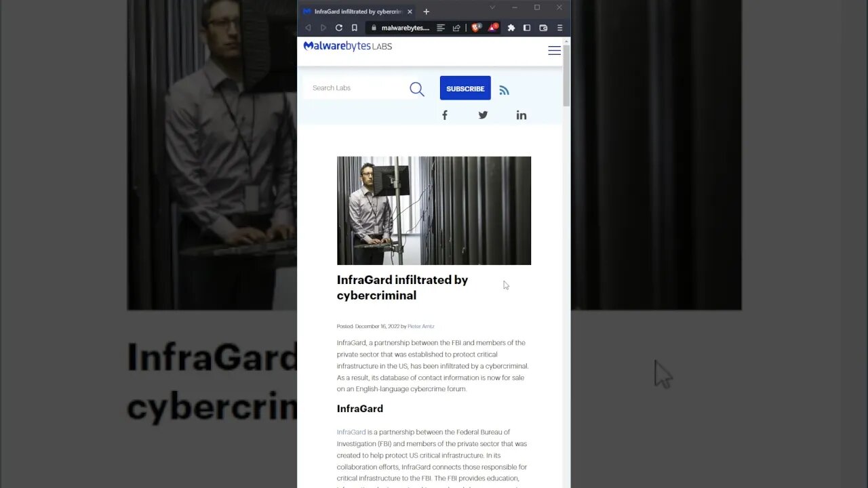
Task: Open the Brave Shields lion icon
Action: point(476,28)
